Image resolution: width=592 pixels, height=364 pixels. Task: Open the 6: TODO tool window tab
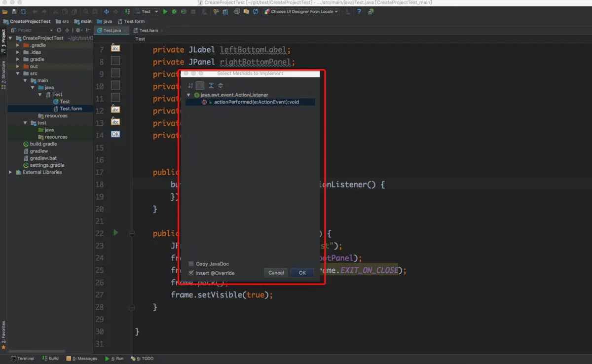tap(143, 359)
